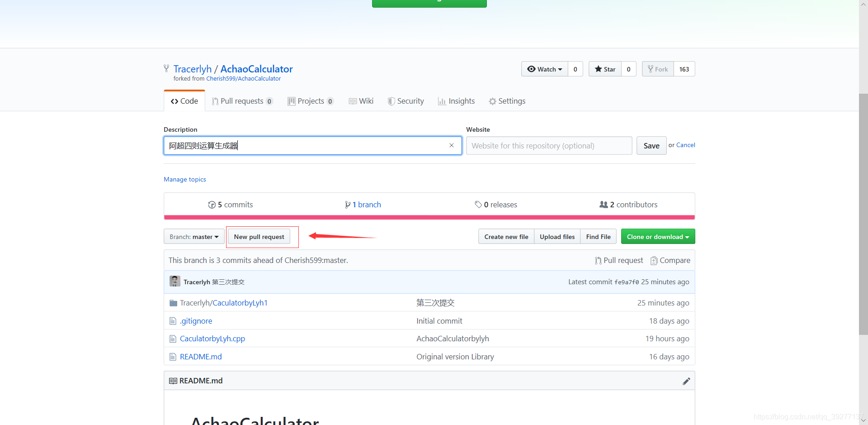Click the pink language color bar
The width and height of the screenshot is (868, 425).
(x=429, y=218)
